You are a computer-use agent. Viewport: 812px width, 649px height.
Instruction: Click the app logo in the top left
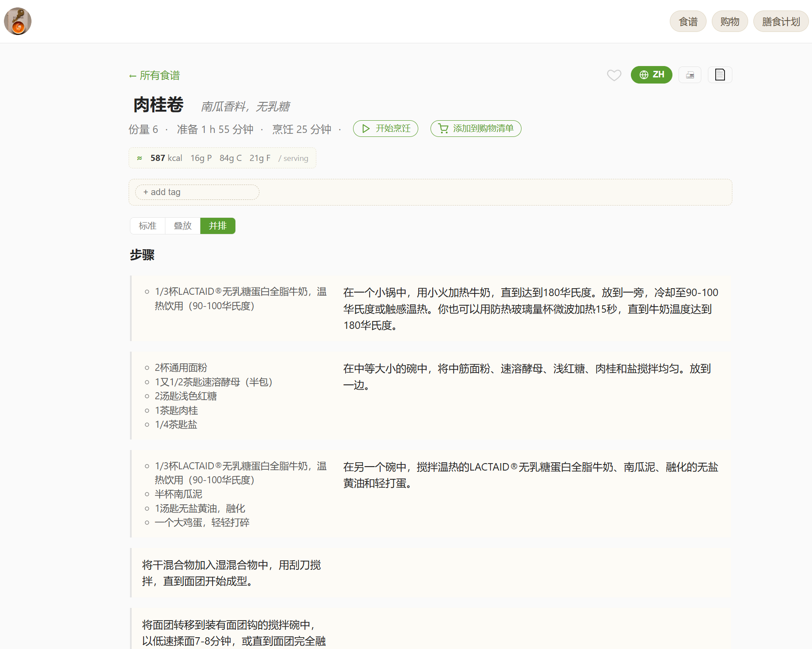tap(17, 21)
